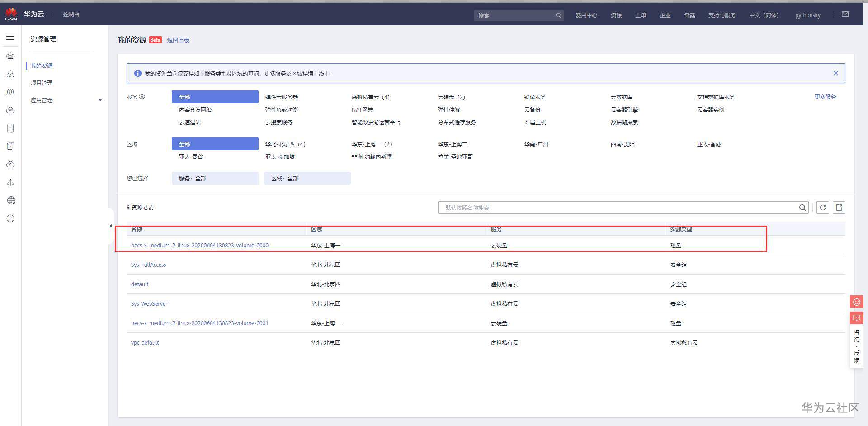Click the wave-peaks icon in the sidebar
Viewport: 868px width, 426px height.
[x=10, y=92]
